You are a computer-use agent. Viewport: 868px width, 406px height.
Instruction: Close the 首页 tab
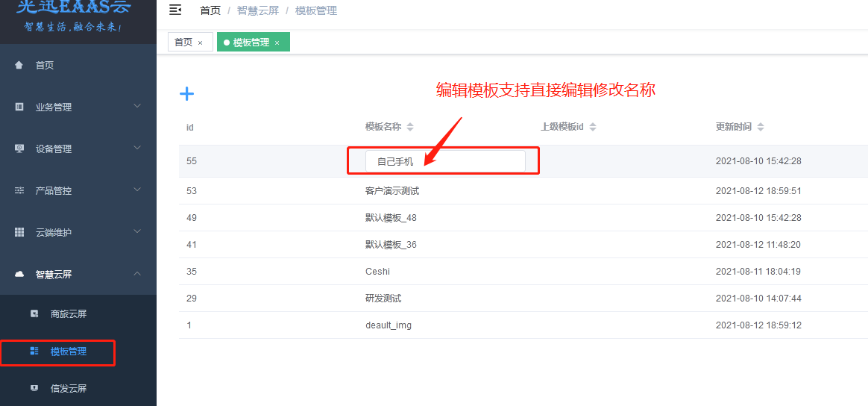(x=200, y=43)
